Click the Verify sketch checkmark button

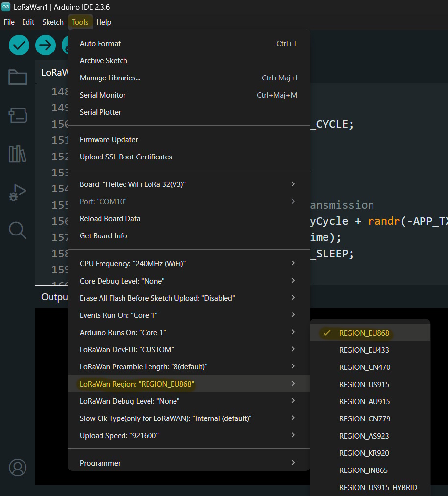click(19, 45)
